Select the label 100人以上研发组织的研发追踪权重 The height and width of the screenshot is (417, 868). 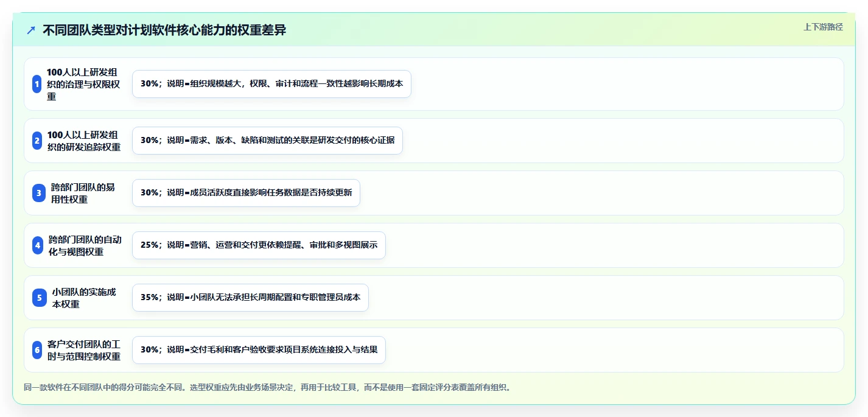point(84,141)
